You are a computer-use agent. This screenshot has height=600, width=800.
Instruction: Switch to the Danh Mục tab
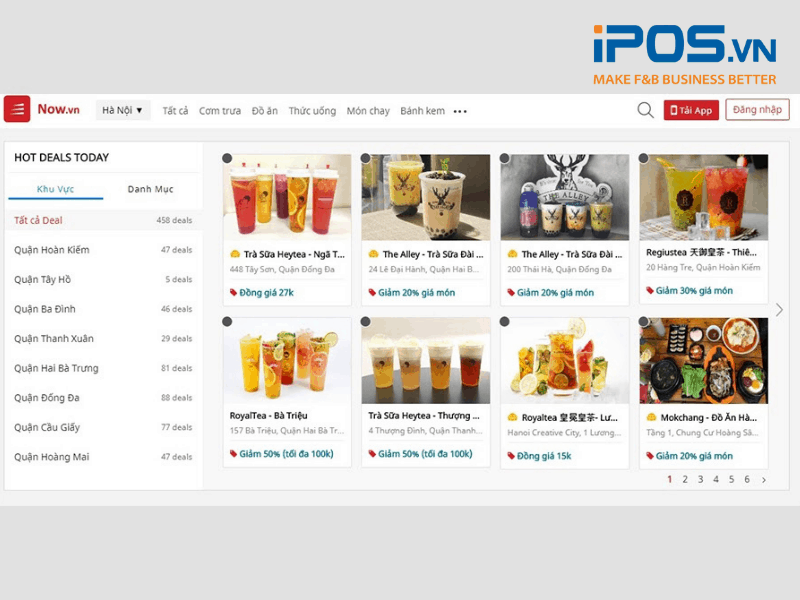pyautogui.click(x=151, y=189)
